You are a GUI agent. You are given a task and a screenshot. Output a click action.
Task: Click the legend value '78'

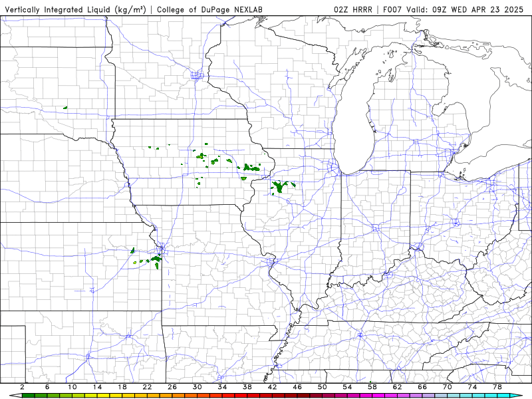coord(497,387)
